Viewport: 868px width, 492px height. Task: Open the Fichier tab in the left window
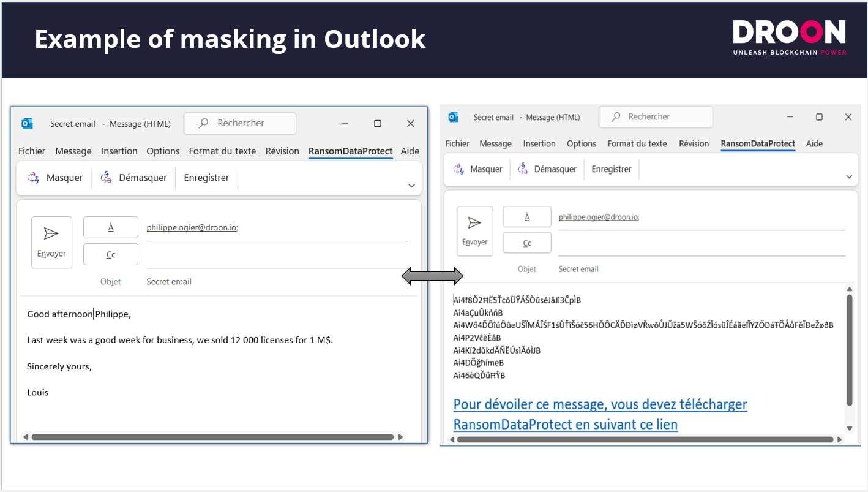(x=32, y=151)
